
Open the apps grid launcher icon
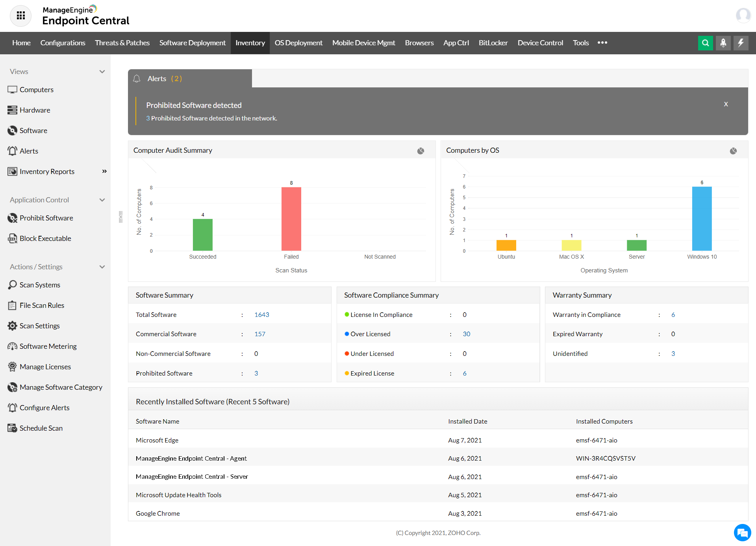[x=20, y=16]
